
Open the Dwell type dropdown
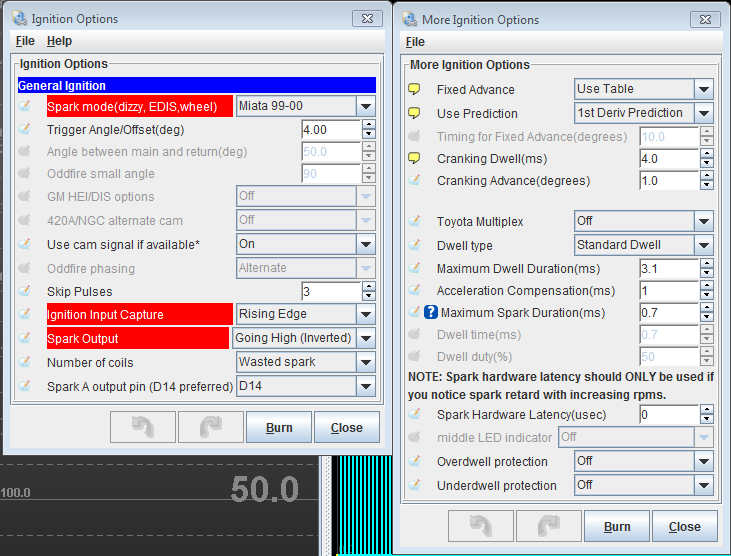(x=704, y=245)
